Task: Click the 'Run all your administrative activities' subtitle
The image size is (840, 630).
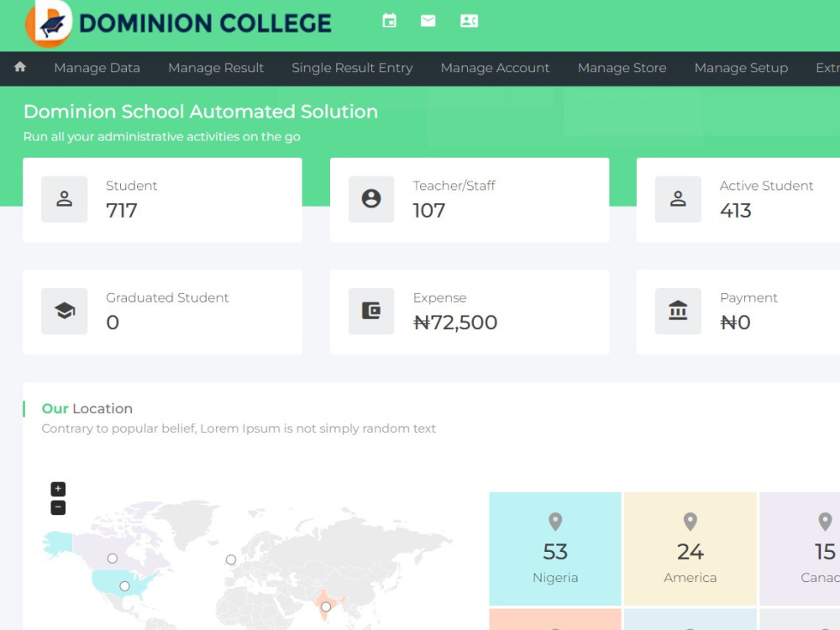Action: (162, 137)
